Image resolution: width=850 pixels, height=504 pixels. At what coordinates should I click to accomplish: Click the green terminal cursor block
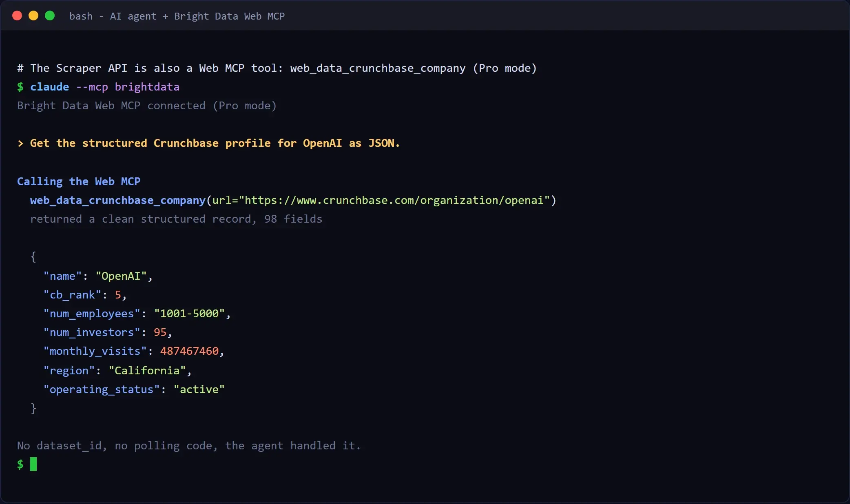point(33,464)
